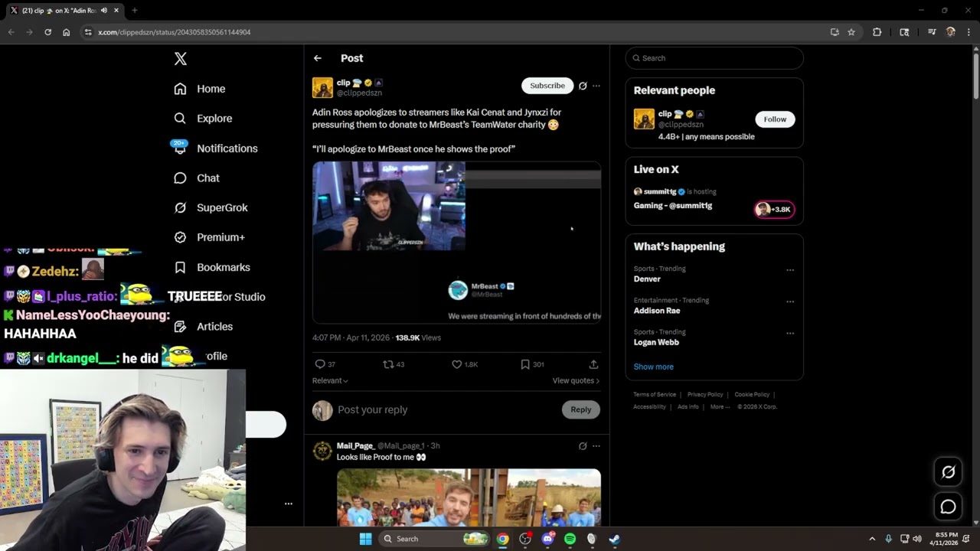Open the floating chat messages button
The width and height of the screenshot is (980, 551).
(948, 507)
